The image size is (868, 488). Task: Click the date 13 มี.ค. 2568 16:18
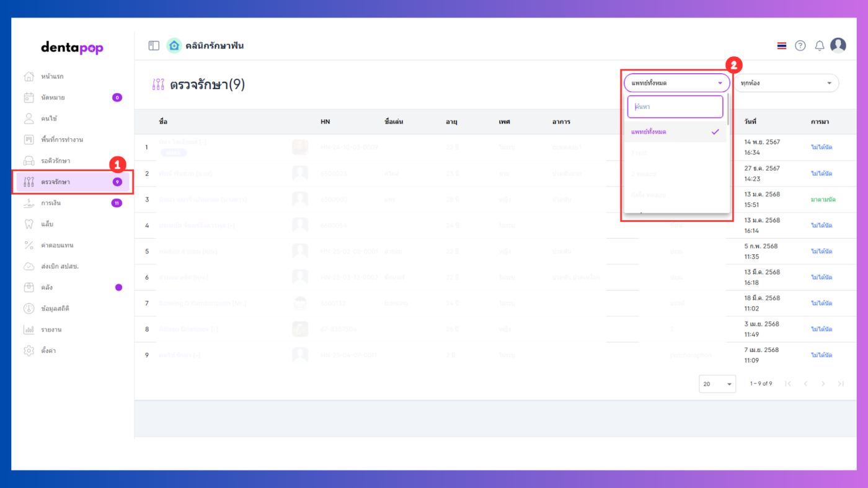(x=762, y=277)
